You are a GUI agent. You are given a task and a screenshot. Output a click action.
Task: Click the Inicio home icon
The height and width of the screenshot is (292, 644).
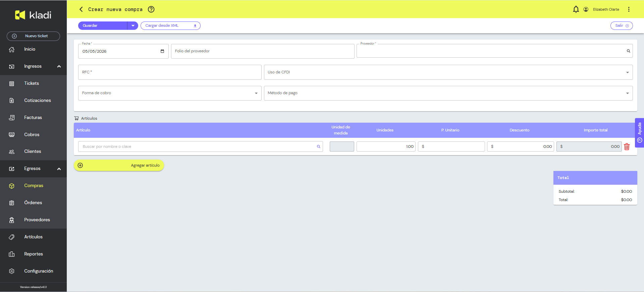12,49
